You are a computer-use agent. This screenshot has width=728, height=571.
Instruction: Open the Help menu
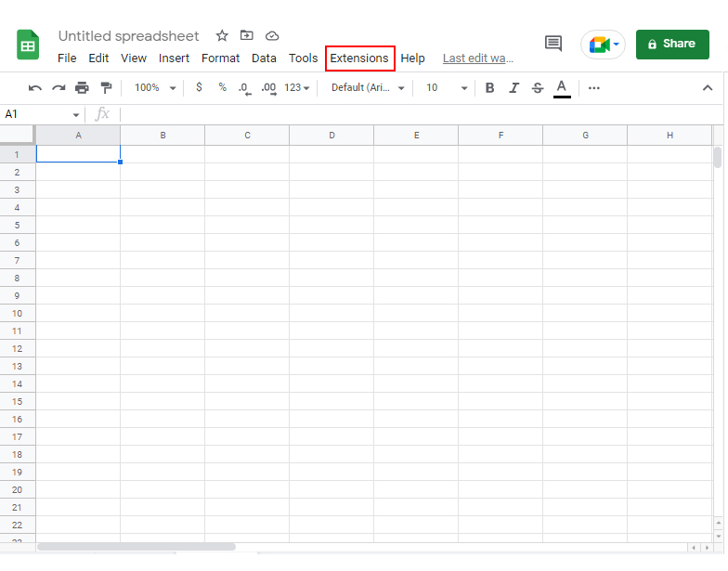point(412,58)
